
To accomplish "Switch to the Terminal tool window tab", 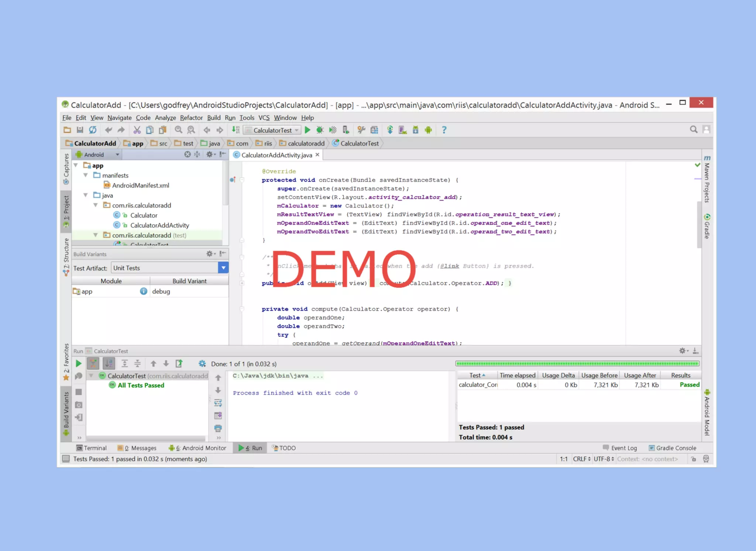I will 91,448.
